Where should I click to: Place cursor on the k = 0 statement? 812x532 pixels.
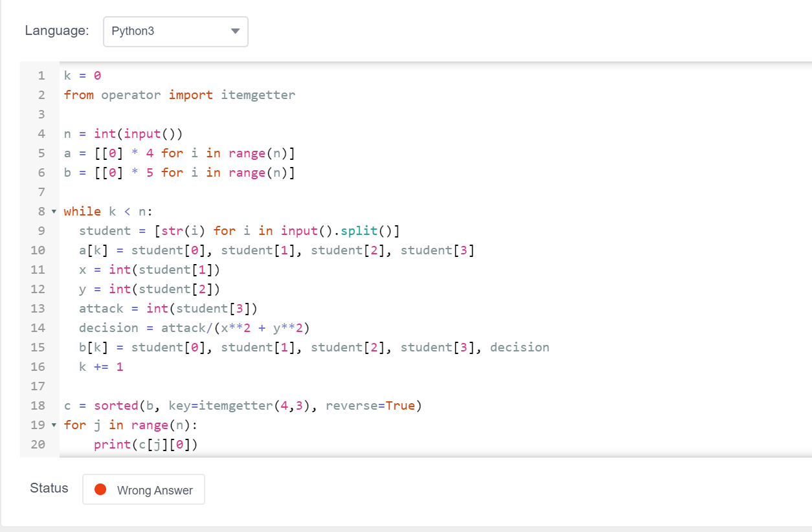[x=80, y=75]
